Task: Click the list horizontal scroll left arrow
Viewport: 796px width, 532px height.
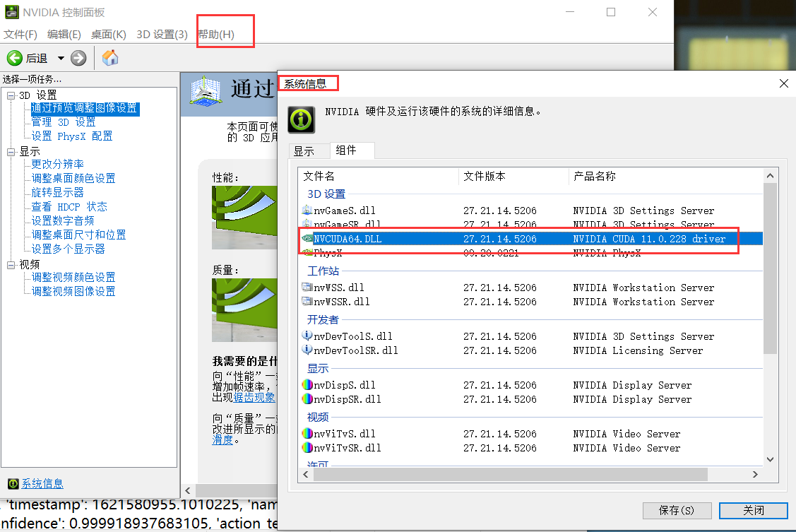Action: coord(306,475)
